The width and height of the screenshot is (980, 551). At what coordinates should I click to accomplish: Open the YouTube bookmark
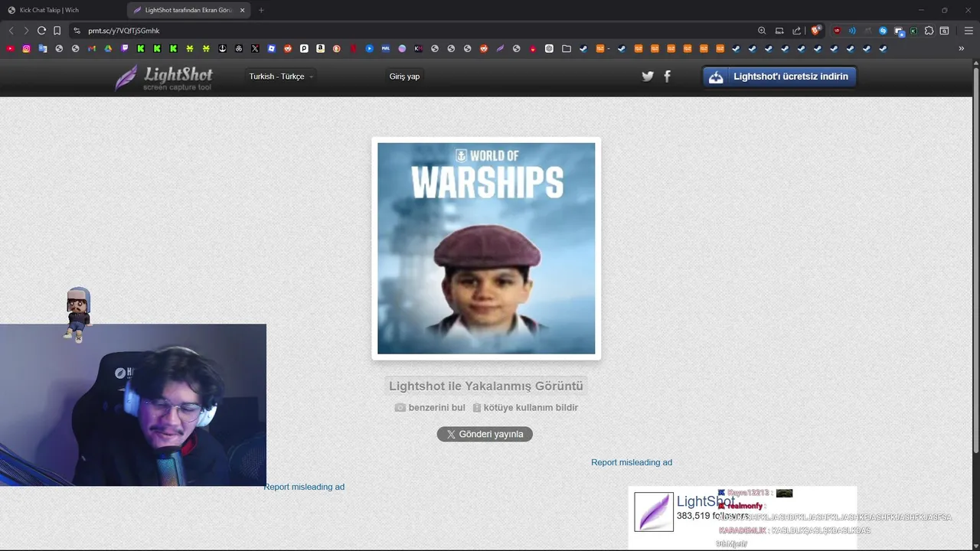pyautogui.click(x=10, y=48)
